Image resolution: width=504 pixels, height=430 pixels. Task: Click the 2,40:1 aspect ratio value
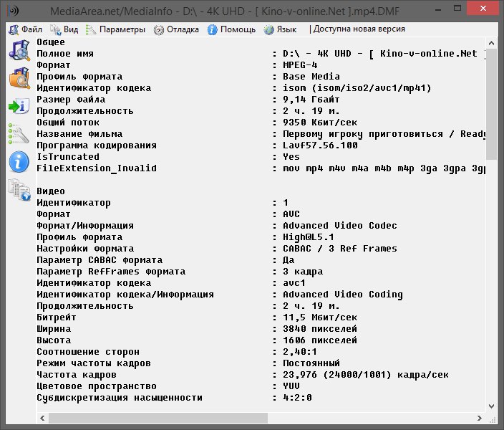pos(300,352)
